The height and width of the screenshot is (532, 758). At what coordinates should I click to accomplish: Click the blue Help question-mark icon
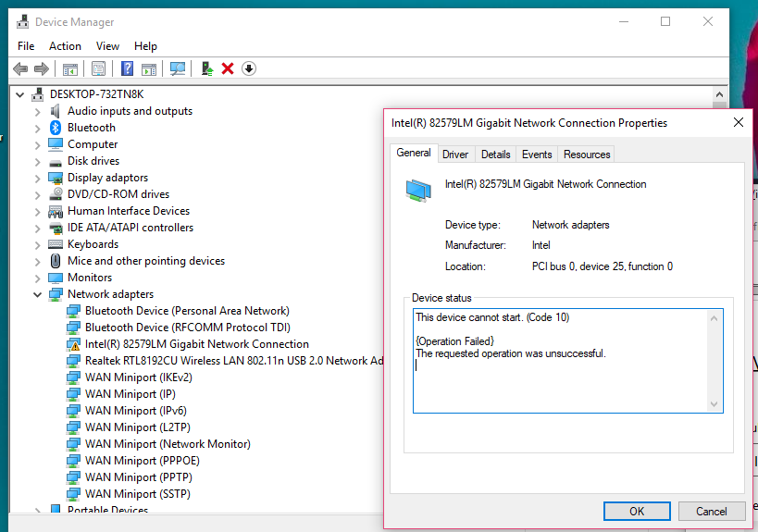(x=127, y=68)
